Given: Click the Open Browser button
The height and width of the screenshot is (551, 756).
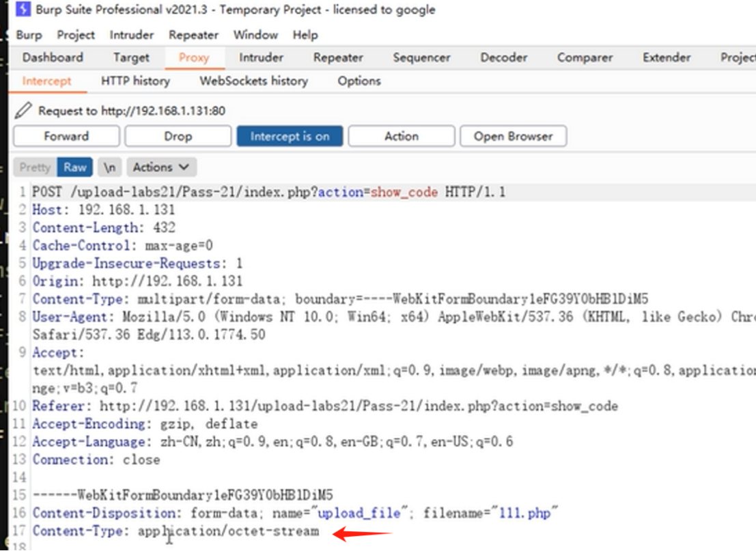Looking at the screenshot, I should pos(513,136).
